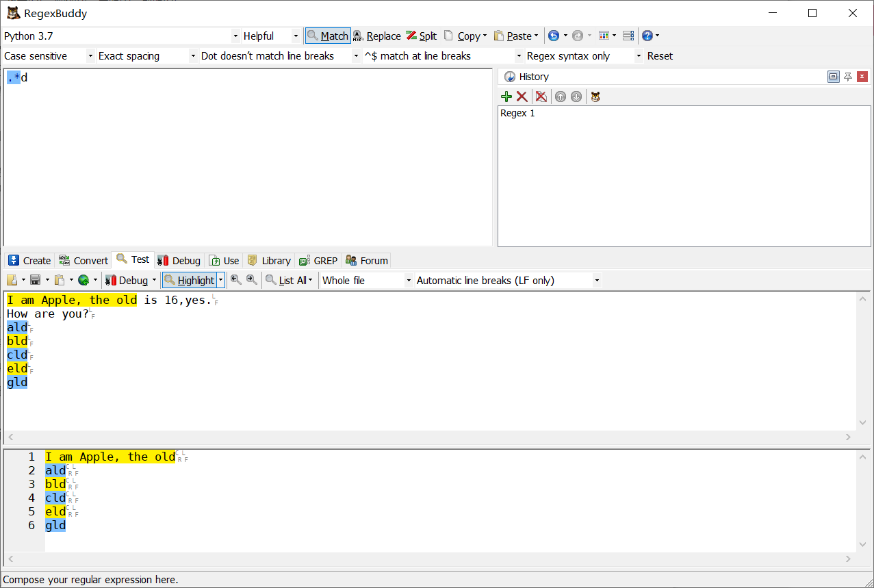Click into the regex editor containing .*d
Image resolution: width=874 pixels, height=588 pixels.
click(248, 157)
